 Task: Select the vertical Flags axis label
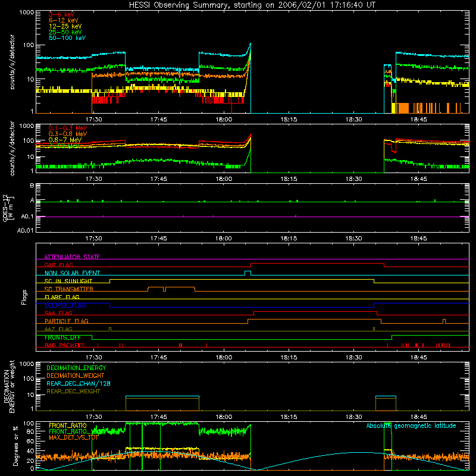coord(24,297)
